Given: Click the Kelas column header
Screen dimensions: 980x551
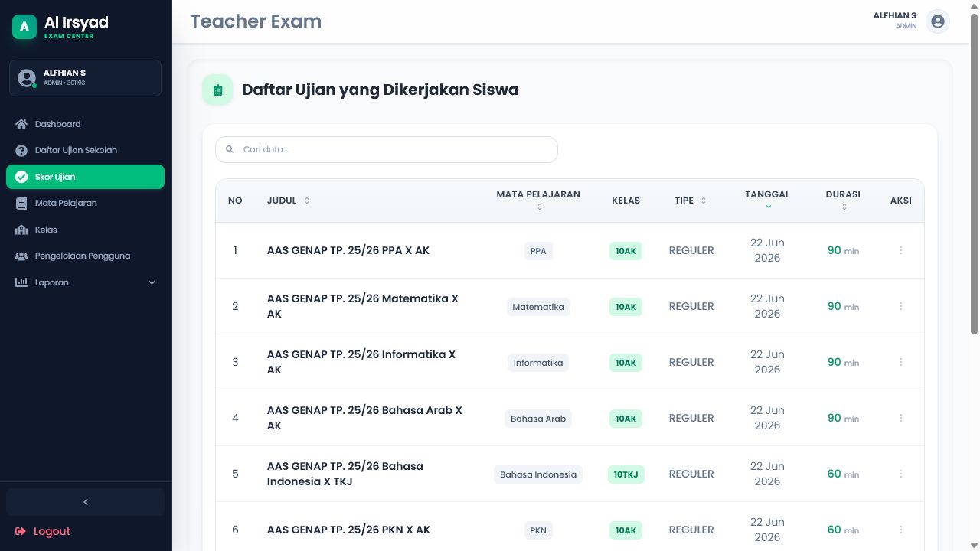Looking at the screenshot, I should click(x=626, y=201).
